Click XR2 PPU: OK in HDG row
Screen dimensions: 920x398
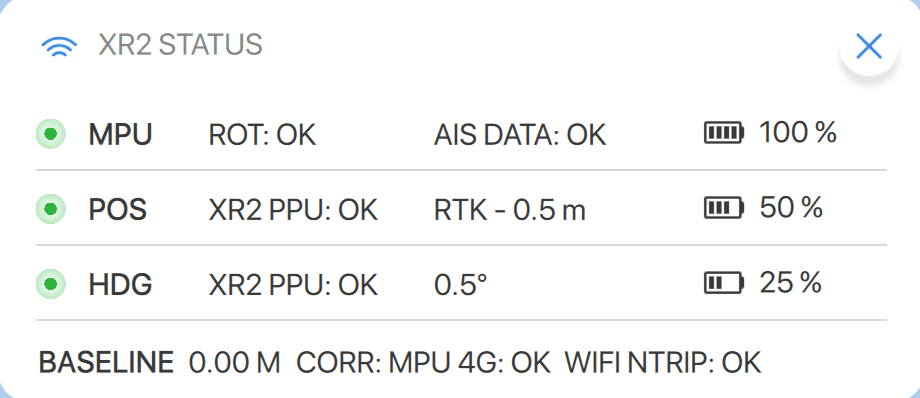293,285
